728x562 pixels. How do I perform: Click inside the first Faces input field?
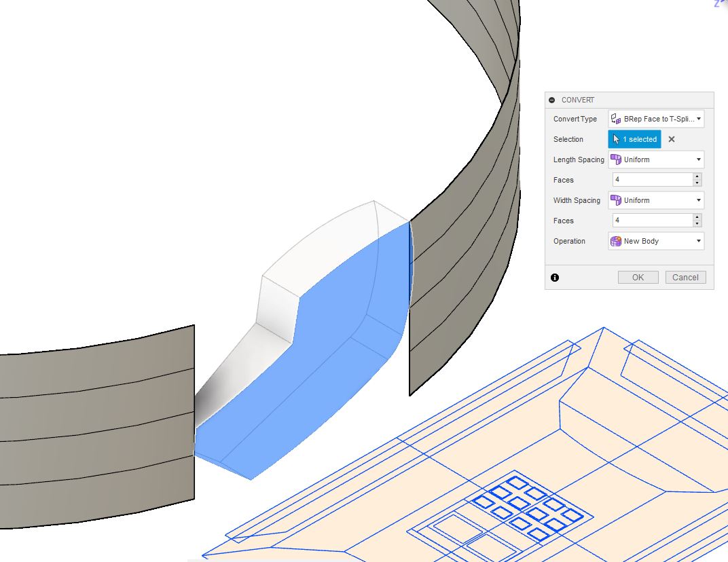(x=652, y=179)
